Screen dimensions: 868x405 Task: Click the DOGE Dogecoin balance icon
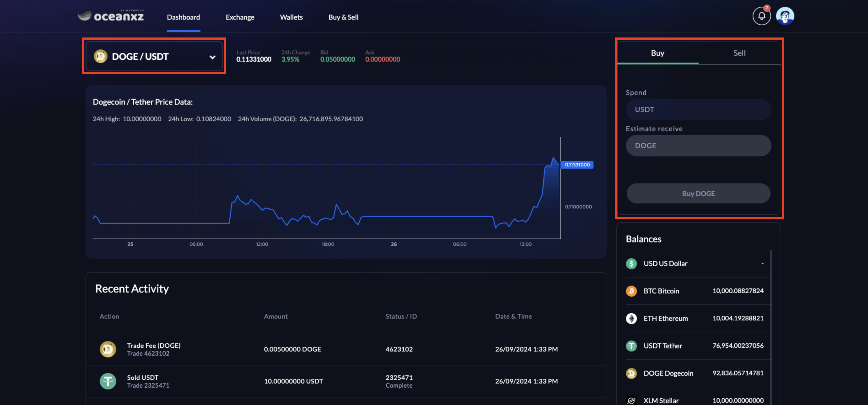pyautogui.click(x=631, y=373)
